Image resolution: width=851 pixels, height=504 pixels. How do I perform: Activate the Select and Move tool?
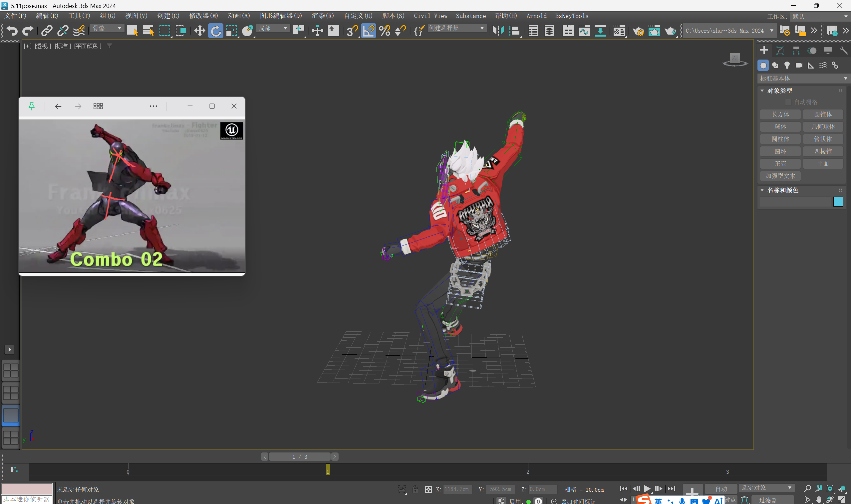coord(199,31)
